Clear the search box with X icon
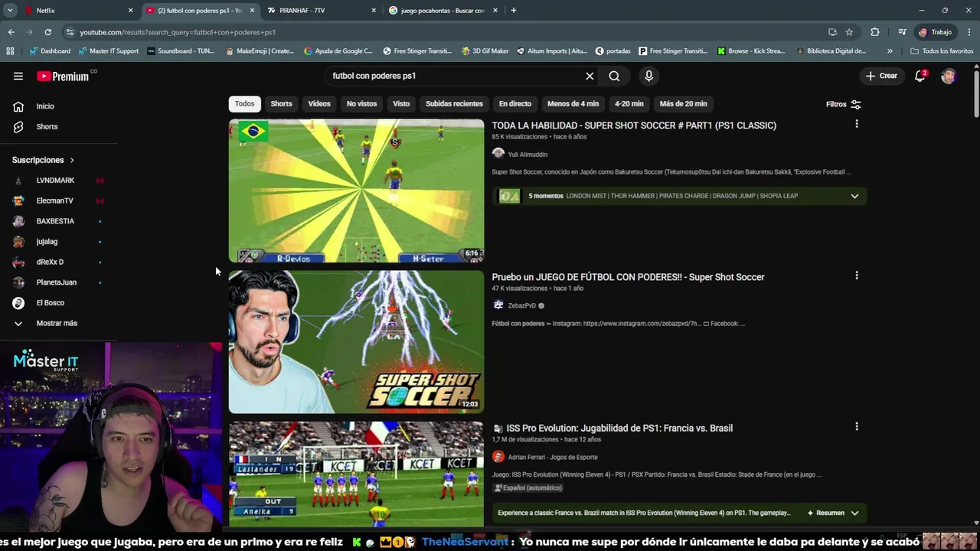This screenshot has width=980, height=551. (x=590, y=76)
